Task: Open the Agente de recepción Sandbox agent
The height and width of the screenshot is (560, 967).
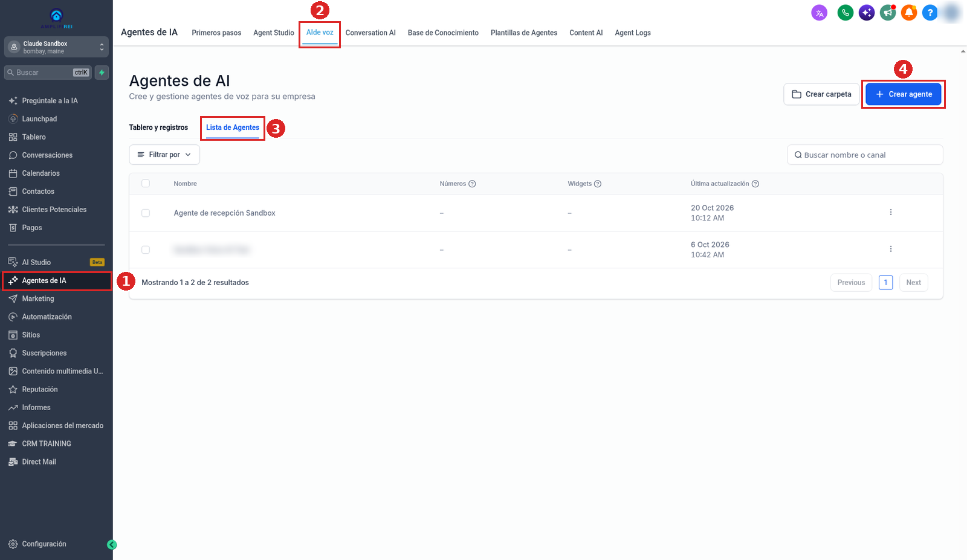Action: [224, 213]
